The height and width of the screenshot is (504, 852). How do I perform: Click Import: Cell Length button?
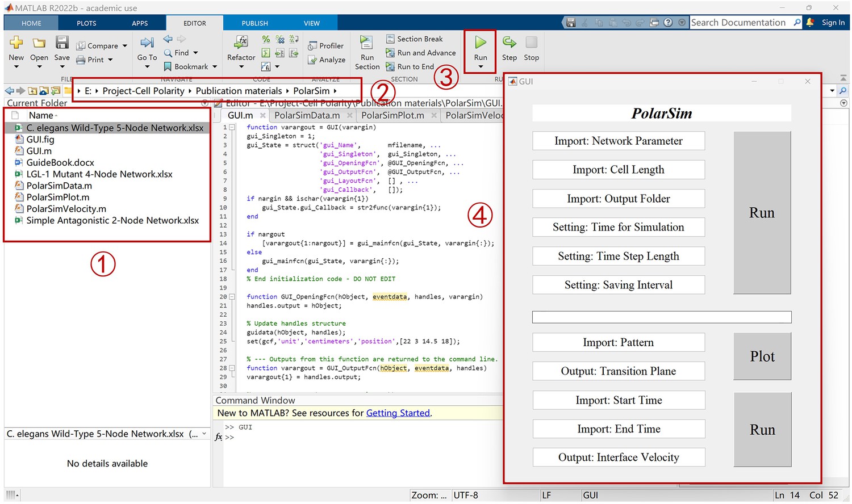coord(619,170)
